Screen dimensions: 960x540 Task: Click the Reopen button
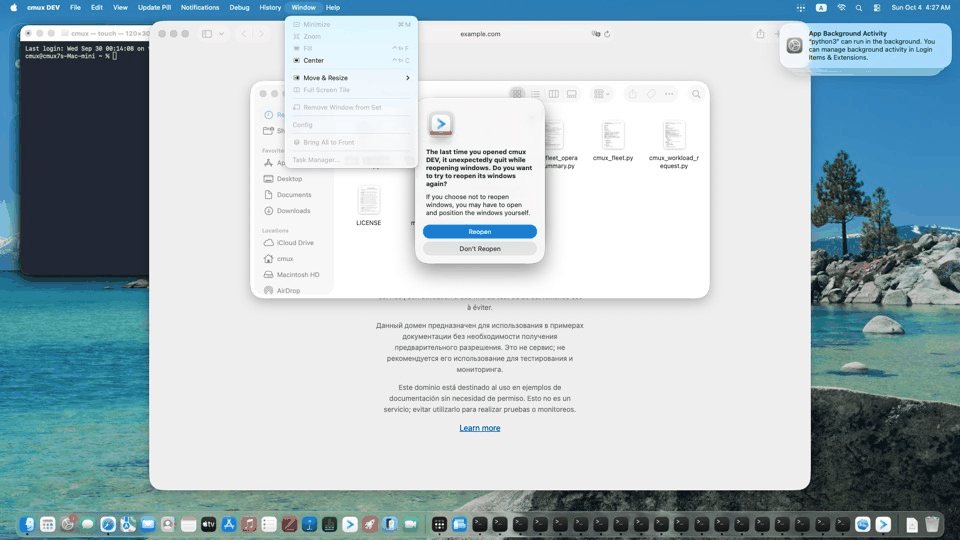(x=480, y=231)
